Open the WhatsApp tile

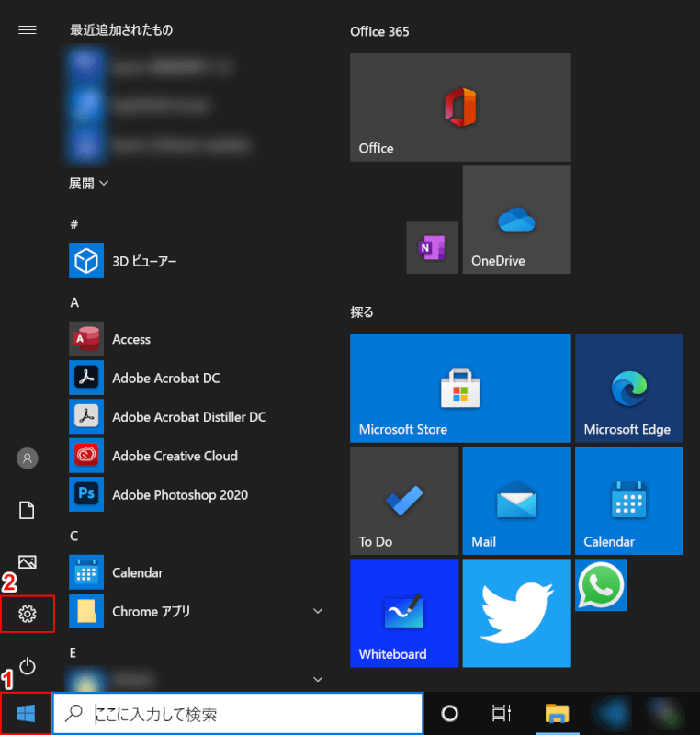pos(602,585)
